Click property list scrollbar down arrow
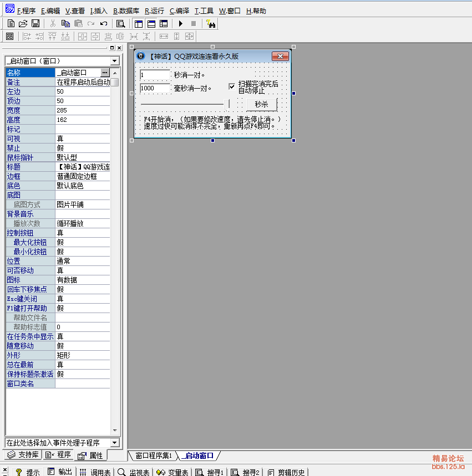472x476 pixels. 115,430
